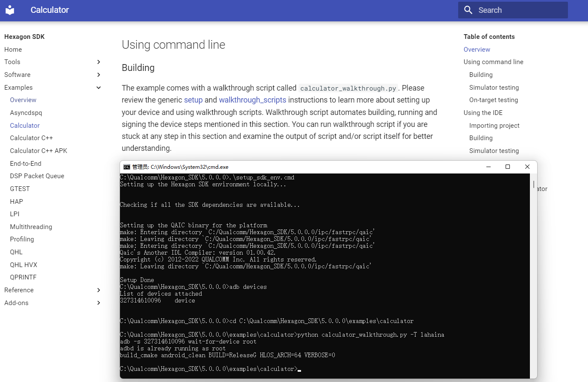The image size is (588, 382).
Task: Click the 'adbd is already running as root' line
Action: click(173, 349)
